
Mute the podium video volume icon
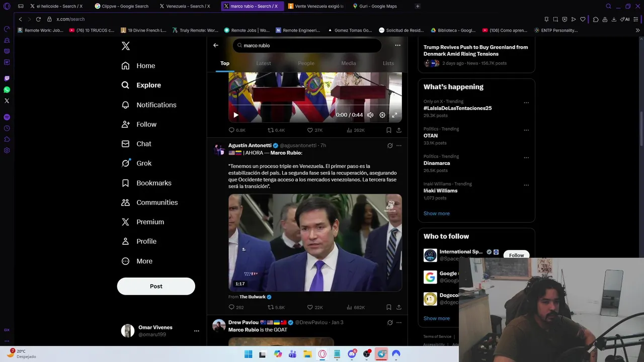(370, 115)
